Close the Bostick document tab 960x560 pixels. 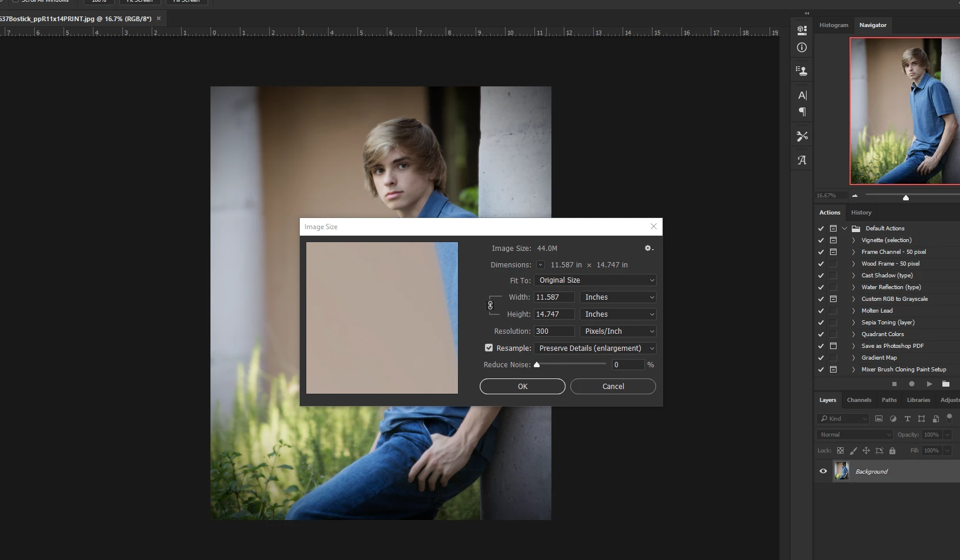[159, 18]
